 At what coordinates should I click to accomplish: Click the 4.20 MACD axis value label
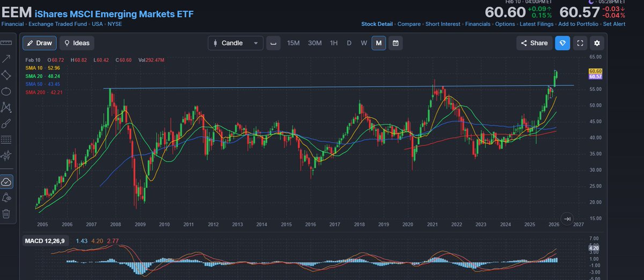tap(595, 248)
